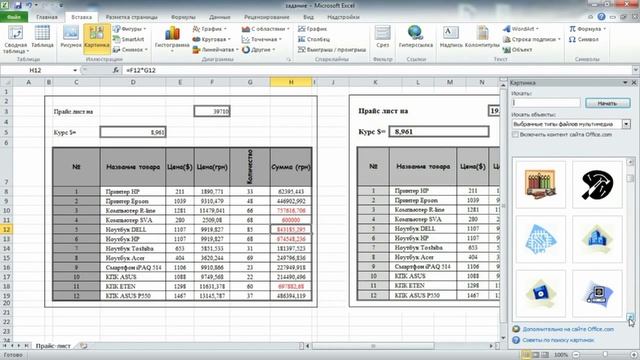Click the Искать search text field
The image size is (640, 360).
click(x=546, y=103)
